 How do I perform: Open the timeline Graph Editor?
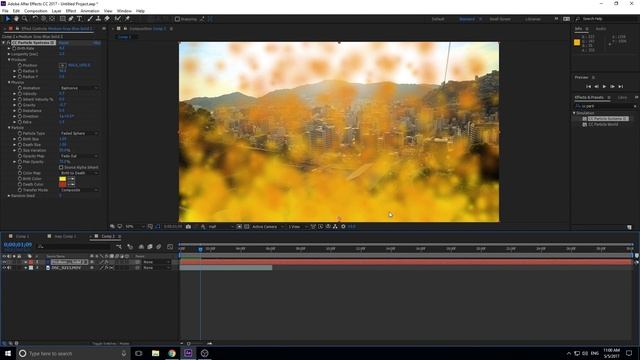[170, 247]
